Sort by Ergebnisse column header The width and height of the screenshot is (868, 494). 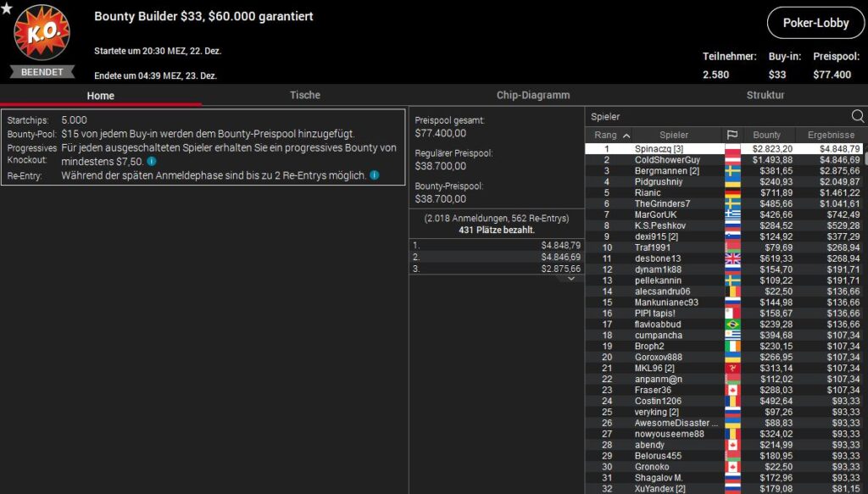tap(831, 135)
